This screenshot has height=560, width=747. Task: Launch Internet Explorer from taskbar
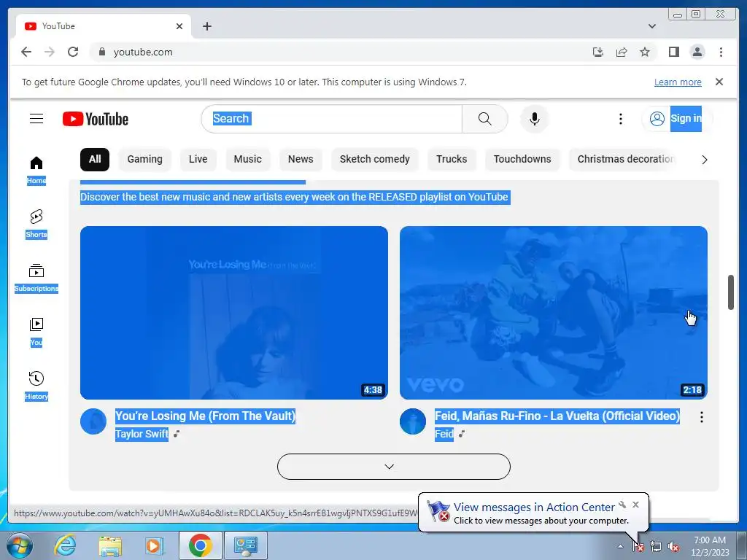[x=65, y=545]
